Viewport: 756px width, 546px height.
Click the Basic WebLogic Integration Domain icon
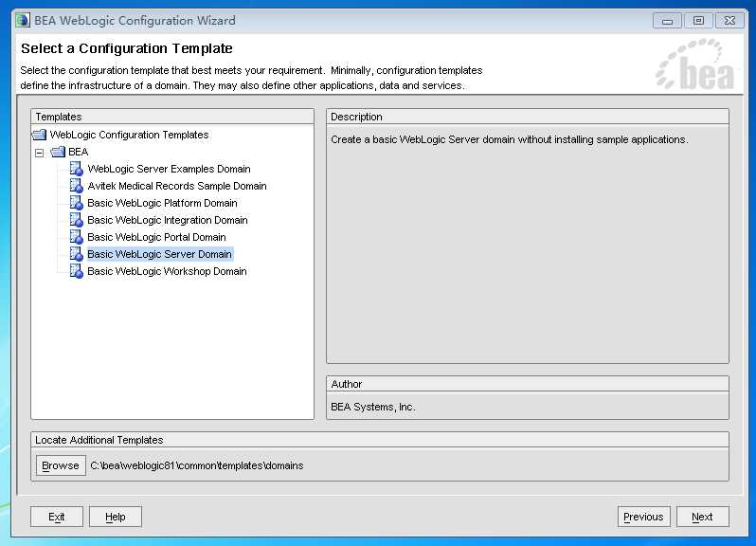(x=76, y=220)
